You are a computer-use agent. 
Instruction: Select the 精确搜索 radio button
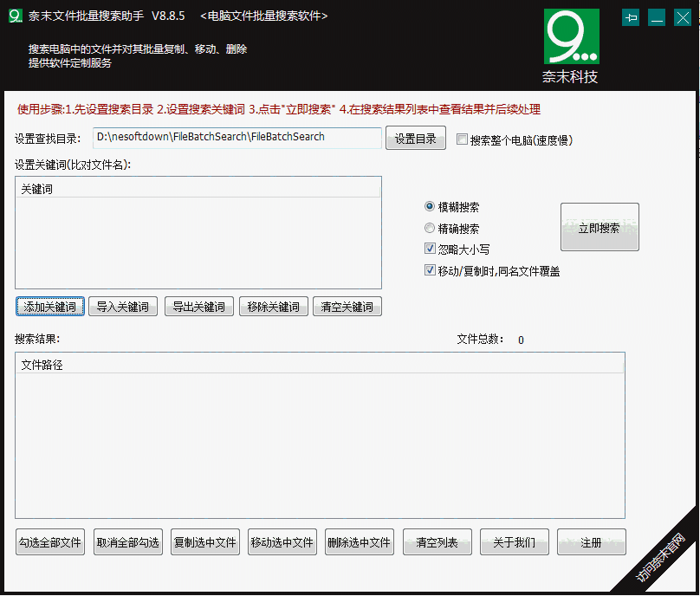(430, 229)
